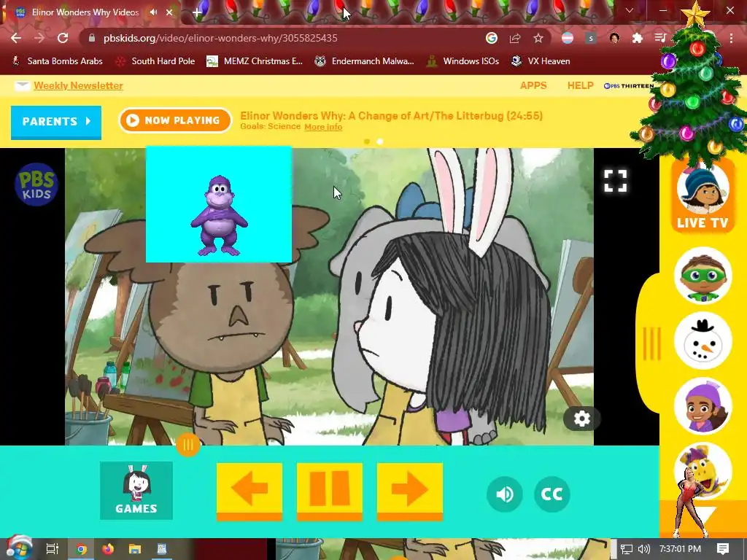Open the face avatar extension icon

(614, 38)
